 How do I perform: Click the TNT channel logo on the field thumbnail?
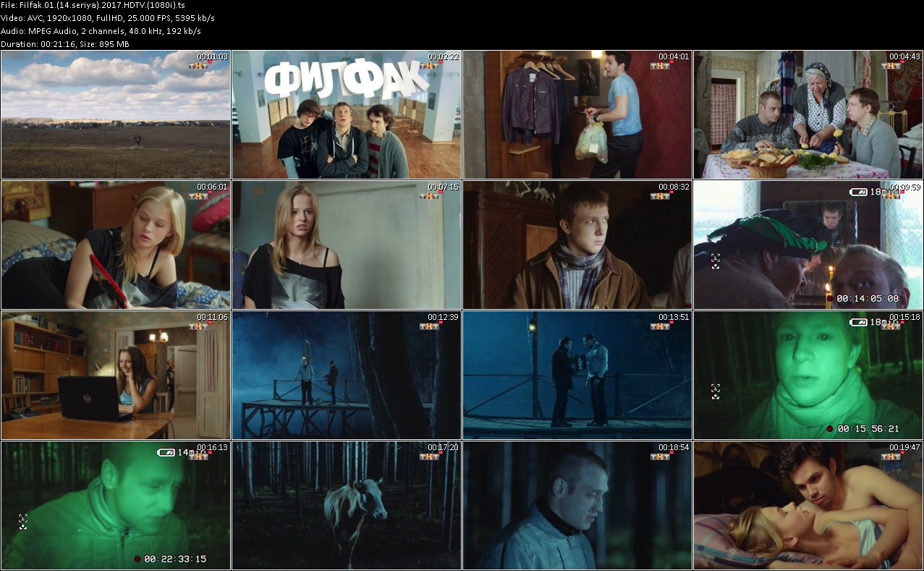click(198, 66)
